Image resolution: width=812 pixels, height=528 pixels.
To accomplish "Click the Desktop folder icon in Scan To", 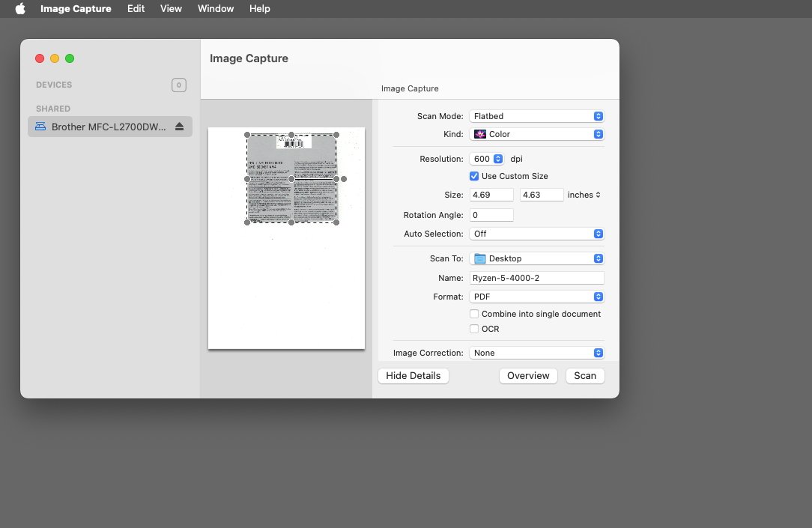I will 480,258.
